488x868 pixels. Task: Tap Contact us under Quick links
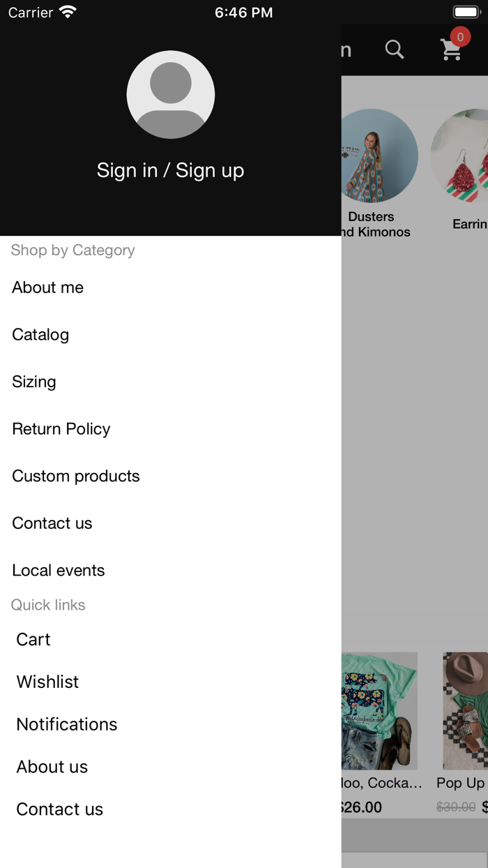pos(60,809)
